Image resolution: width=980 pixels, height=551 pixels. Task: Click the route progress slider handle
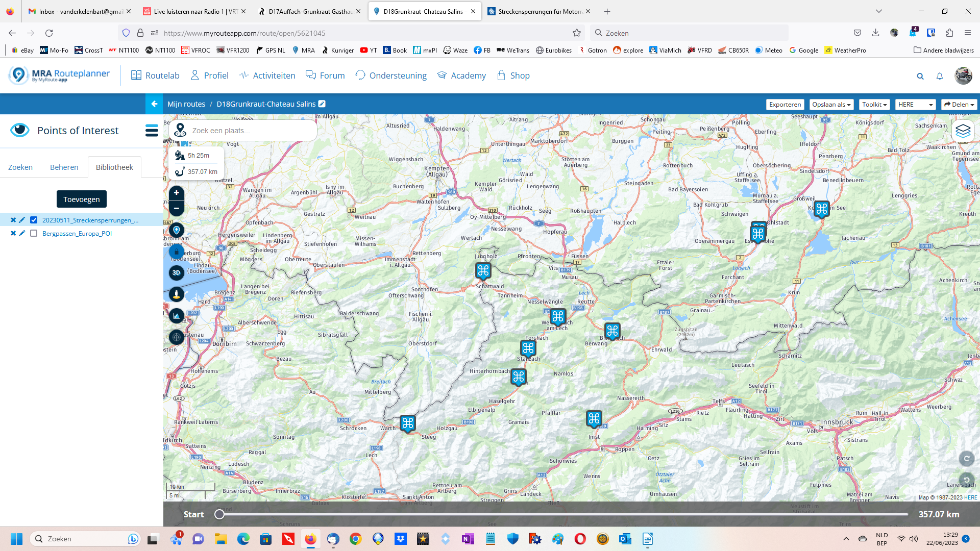pos(219,514)
